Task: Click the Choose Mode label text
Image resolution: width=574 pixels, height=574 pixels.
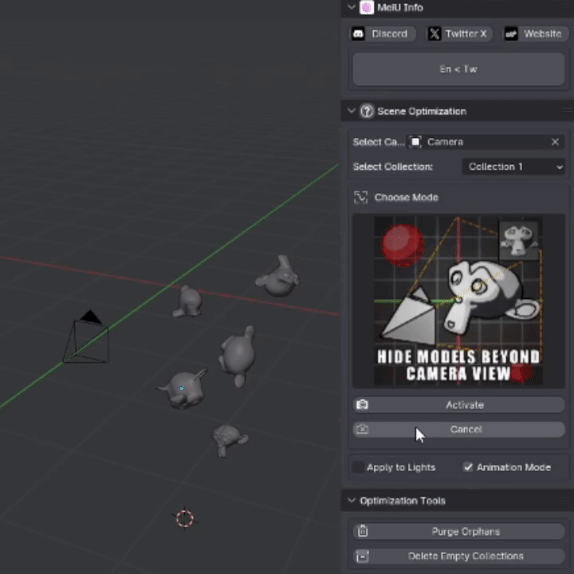Action: pyautogui.click(x=406, y=198)
